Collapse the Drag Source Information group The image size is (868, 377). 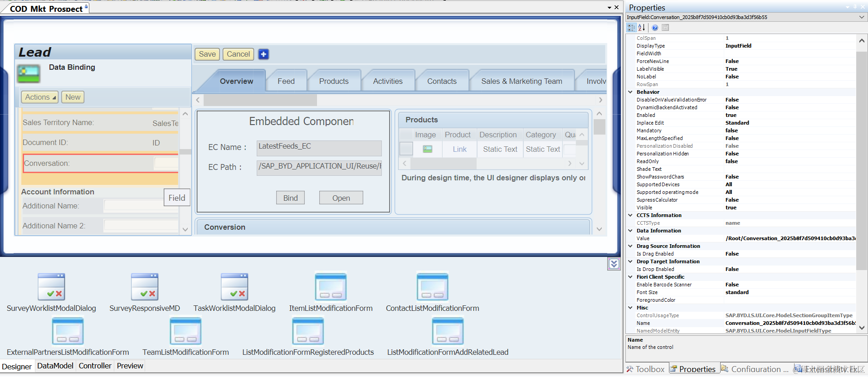point(630,246)
